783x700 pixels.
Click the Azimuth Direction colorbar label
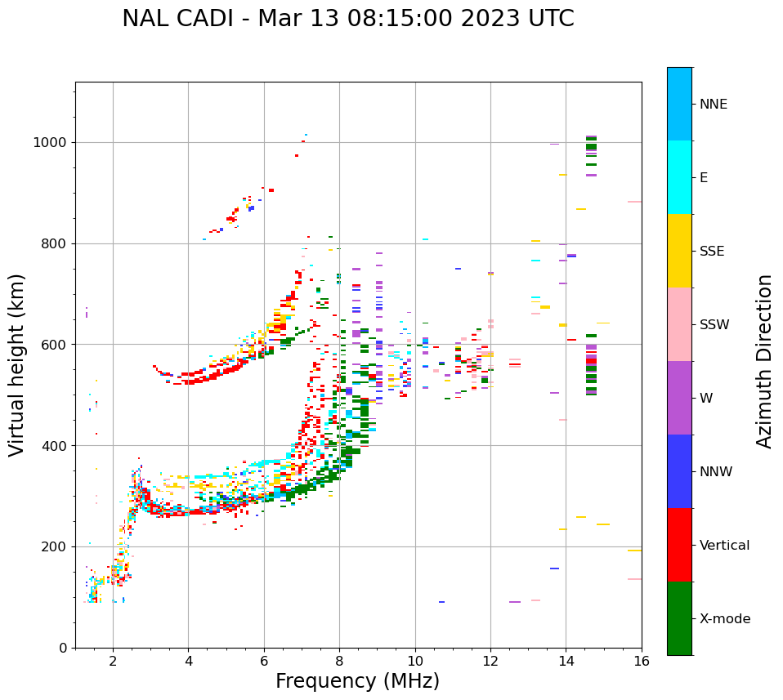[x=764, y=361]
